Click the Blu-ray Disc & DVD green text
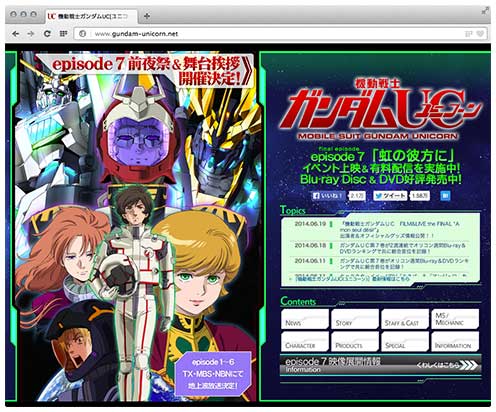Viewport: 496px width, 412px height. [381, 179]
